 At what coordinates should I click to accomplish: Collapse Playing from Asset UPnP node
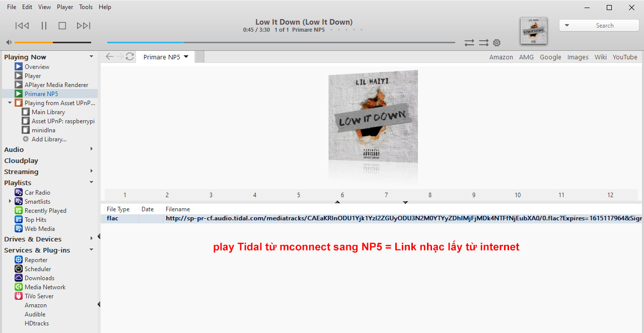[x=10, y=103]
